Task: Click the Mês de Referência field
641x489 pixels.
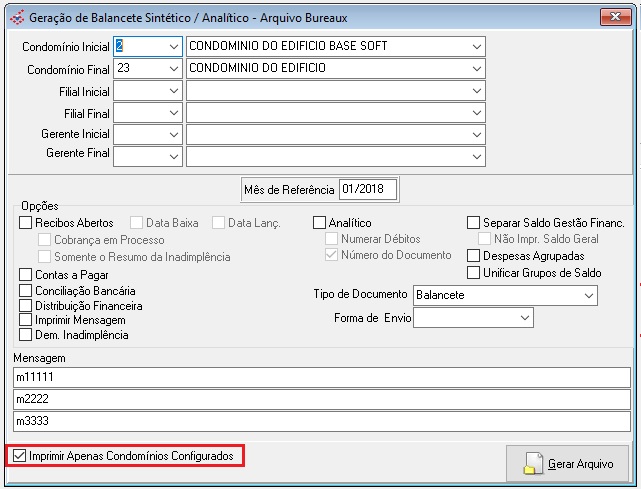Action: [367, 189]
